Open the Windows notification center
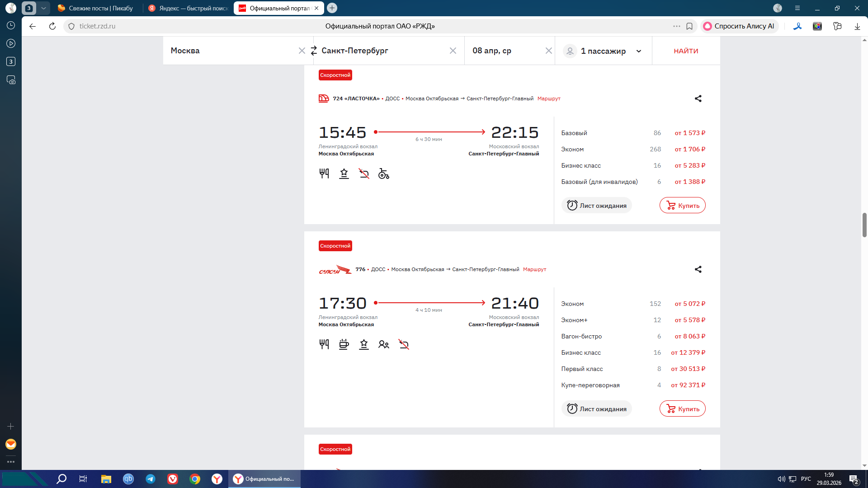Viewport: 868px width, 488px height. pyautogui.click(x=854, y=479)
